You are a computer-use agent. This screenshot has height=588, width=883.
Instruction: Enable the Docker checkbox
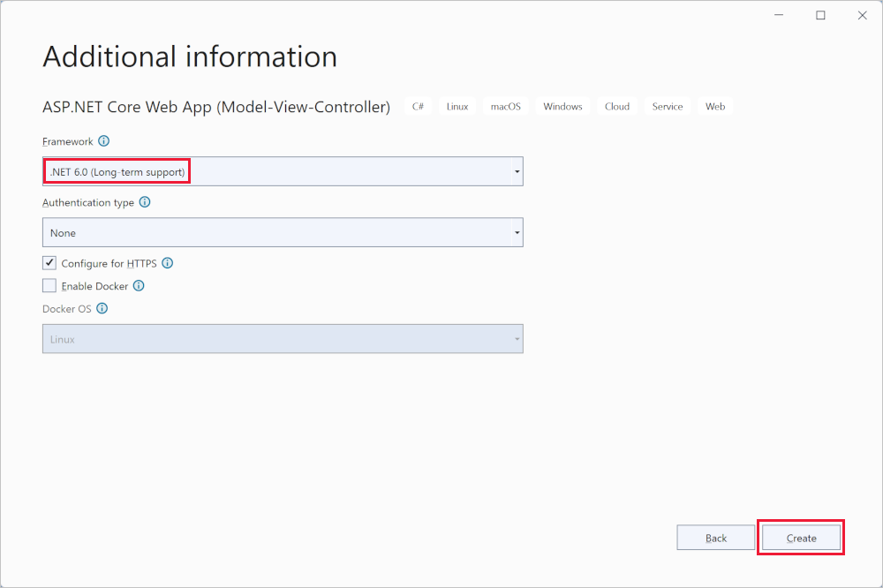click(x=49, y=284)
